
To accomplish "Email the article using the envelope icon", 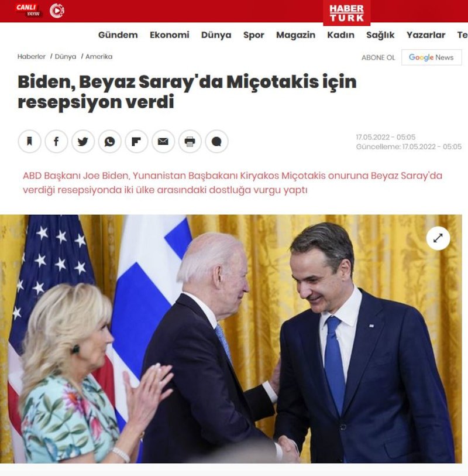I will 163,142.
